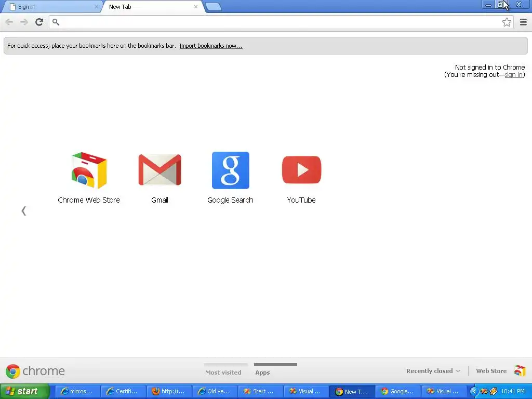Close the Sign in tab

pyautogui.click(x=96, y=7)
